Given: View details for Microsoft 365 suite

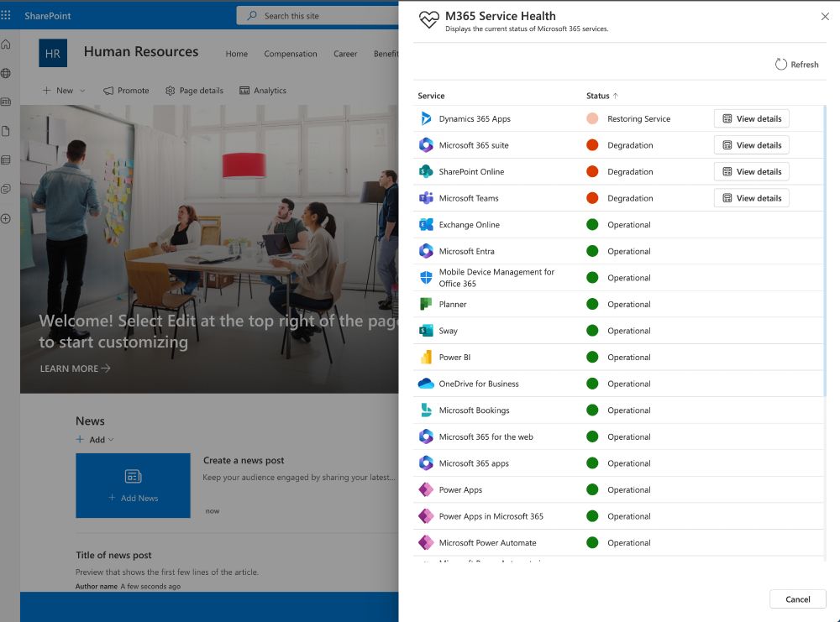Looking at the screenshot, I should point(751,145).
